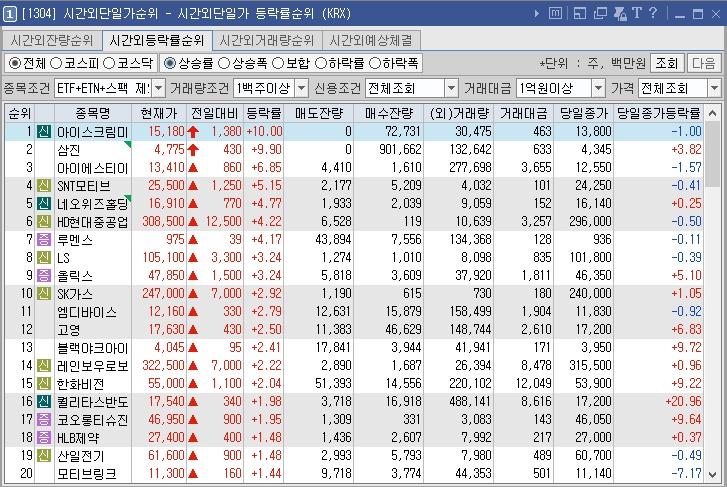Click the 증 badge next to 루멘스

[44, 240]
